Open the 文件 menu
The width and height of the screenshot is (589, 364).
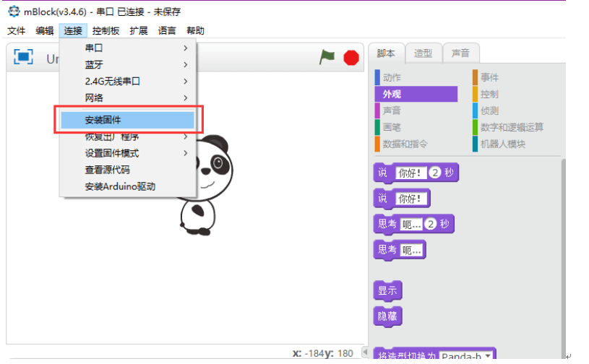pos(17,31)
